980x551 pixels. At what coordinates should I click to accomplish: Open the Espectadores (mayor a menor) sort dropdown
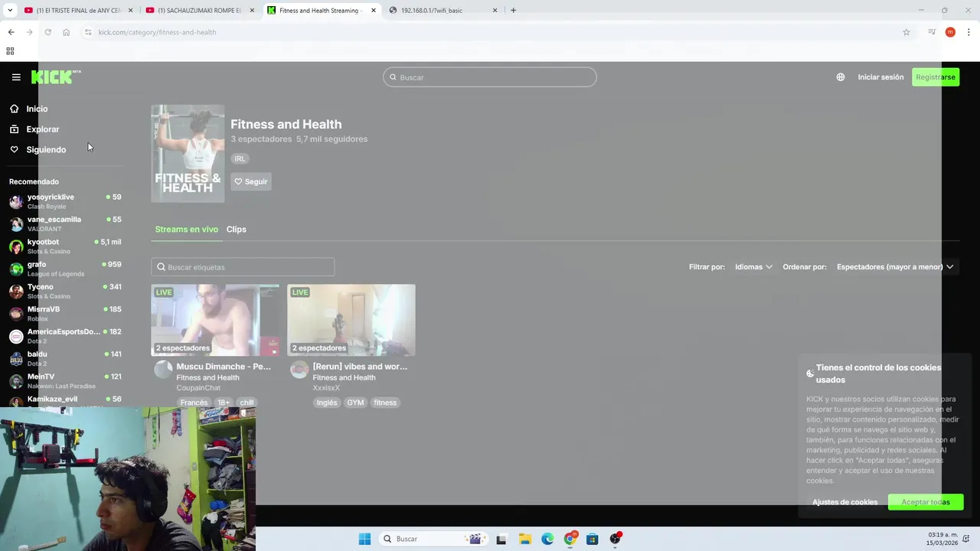click(895, 267)
